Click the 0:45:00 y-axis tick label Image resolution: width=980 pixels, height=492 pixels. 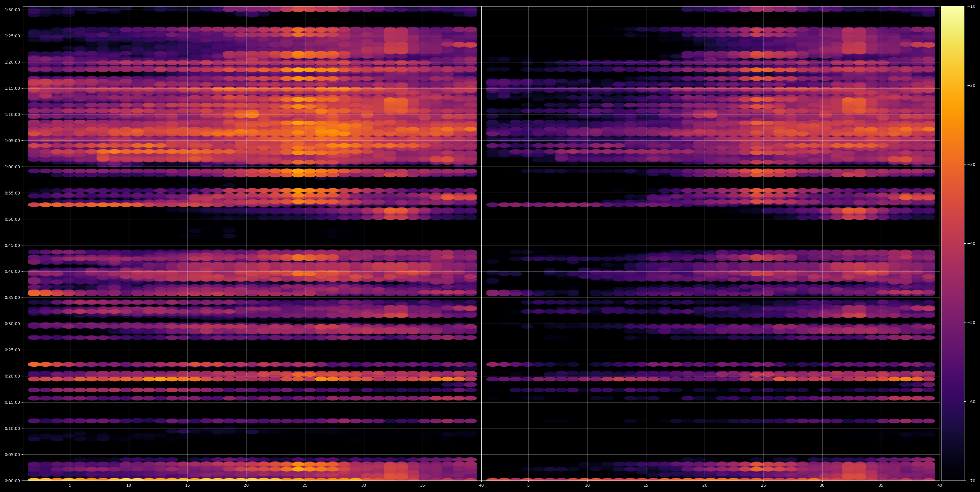(12, 245)
